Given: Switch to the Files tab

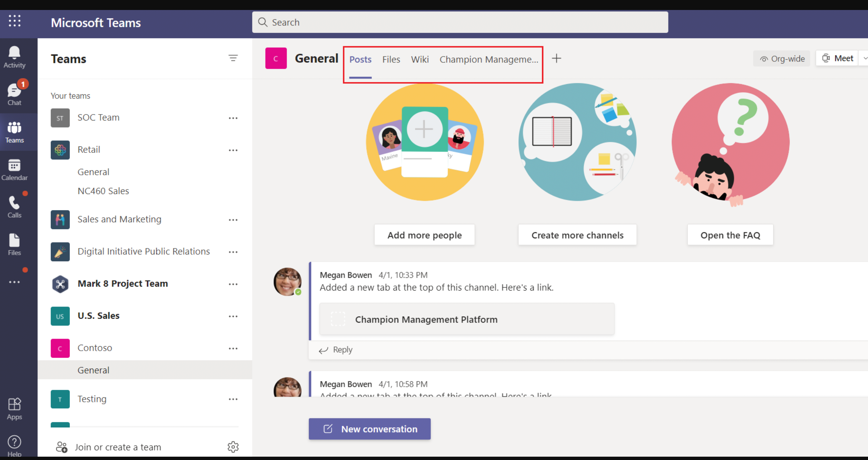Looking at the screenshot, I should coord(391,59).
